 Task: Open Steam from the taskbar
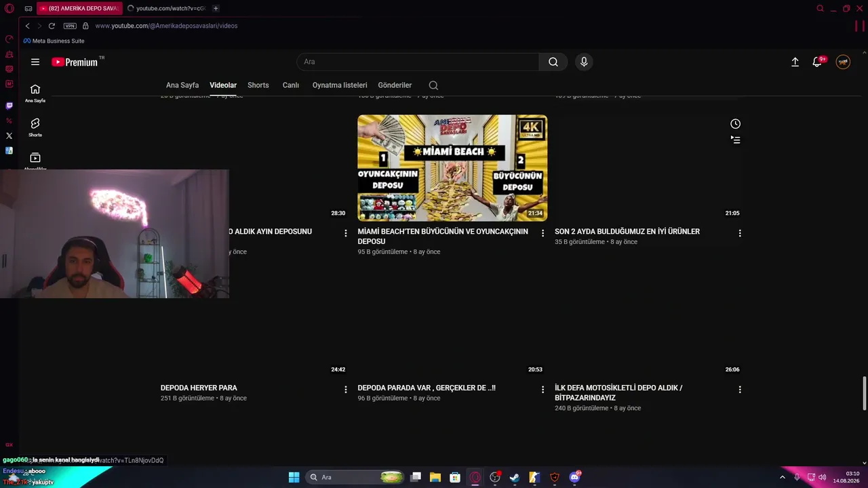tap(515, 477)
